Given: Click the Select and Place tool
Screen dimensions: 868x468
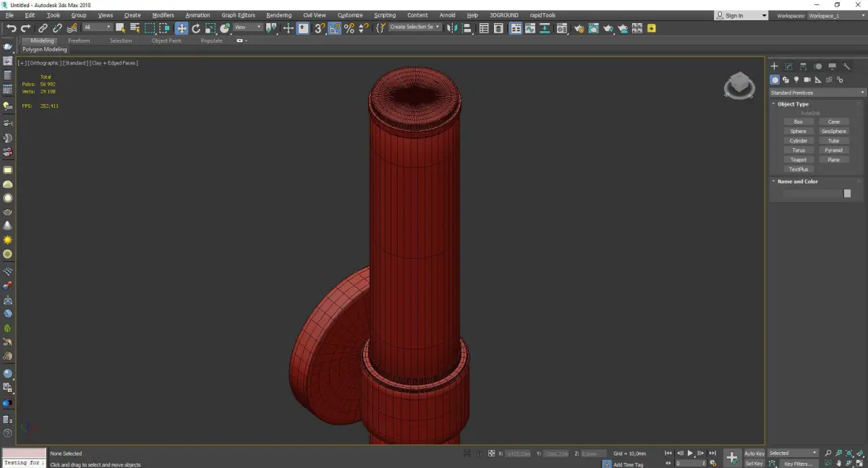Looking at the screenshot, I should 225,28.
